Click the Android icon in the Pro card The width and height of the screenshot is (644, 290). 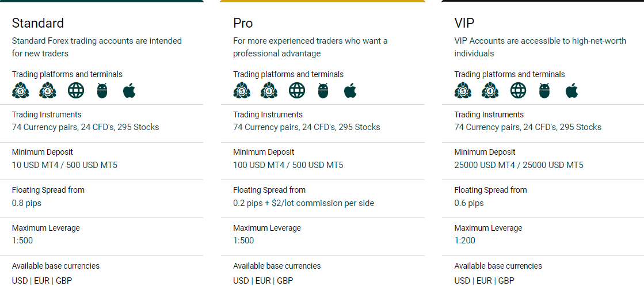[x=323, y=90]
